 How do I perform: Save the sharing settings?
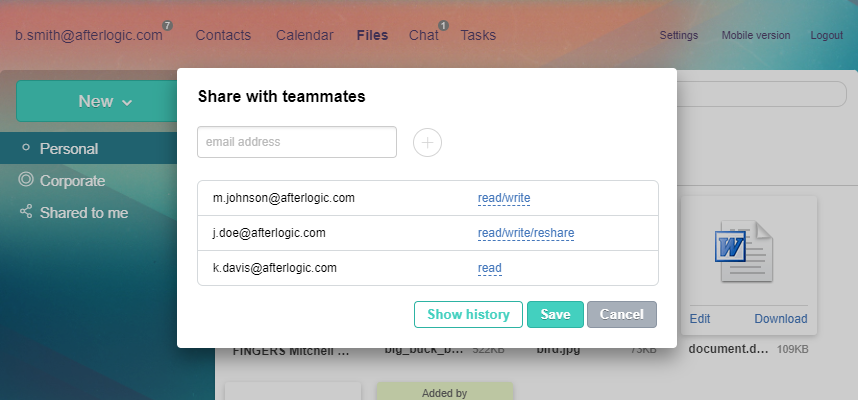[x=555, y=314]
